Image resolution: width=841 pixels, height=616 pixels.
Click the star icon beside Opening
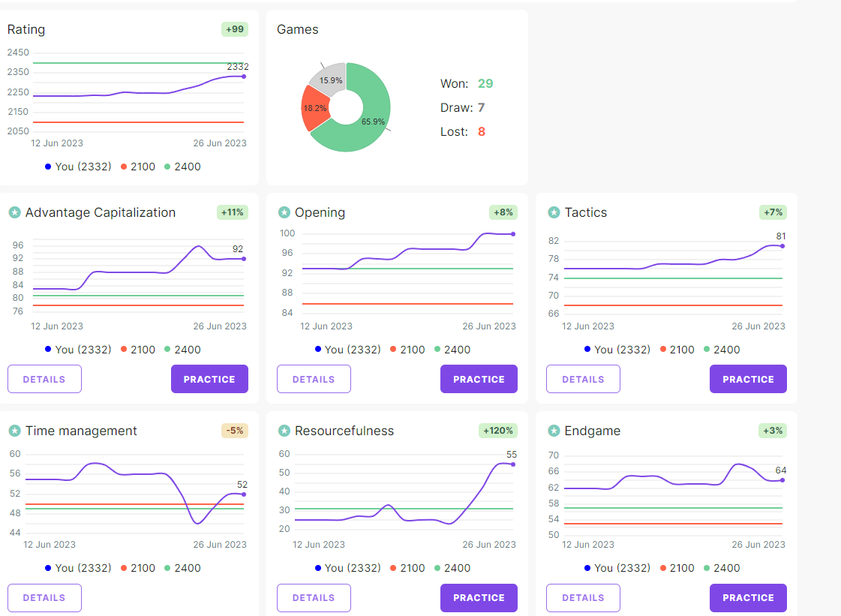coord(284,212)
